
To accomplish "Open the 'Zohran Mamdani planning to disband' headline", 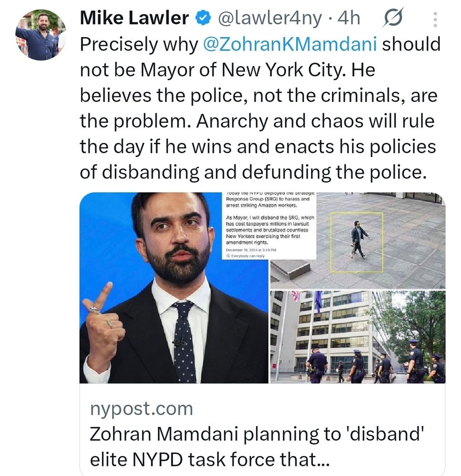I will click(257, 446).
